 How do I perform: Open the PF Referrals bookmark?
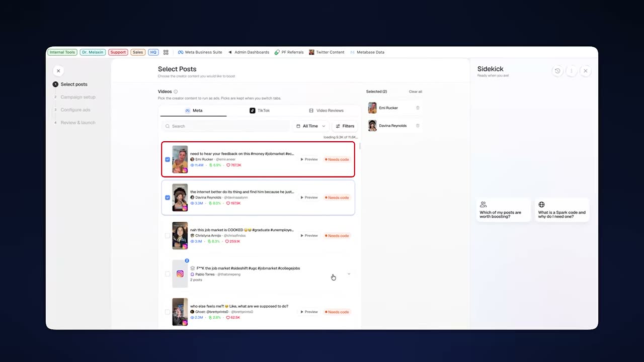(x=289, y=52)
